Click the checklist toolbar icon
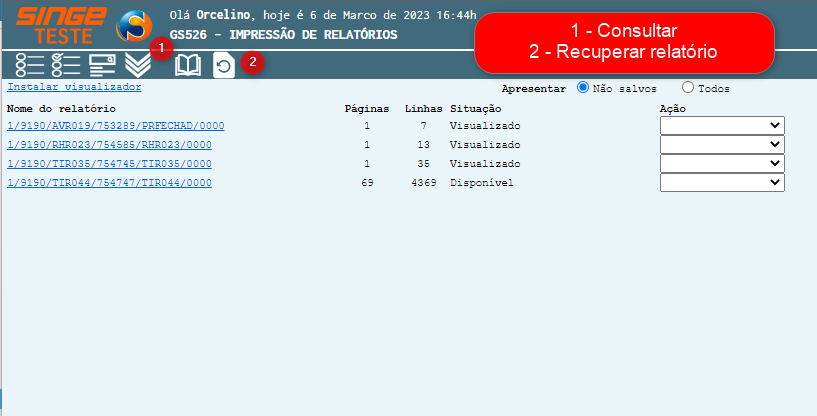This screenshot has width=817, height=416. pos(65,65)
